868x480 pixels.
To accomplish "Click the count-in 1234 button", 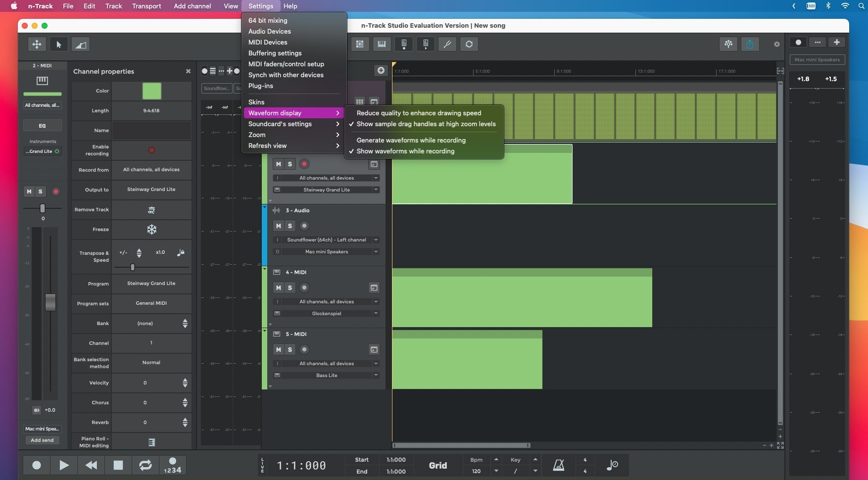I will click(x=173, y=465).
